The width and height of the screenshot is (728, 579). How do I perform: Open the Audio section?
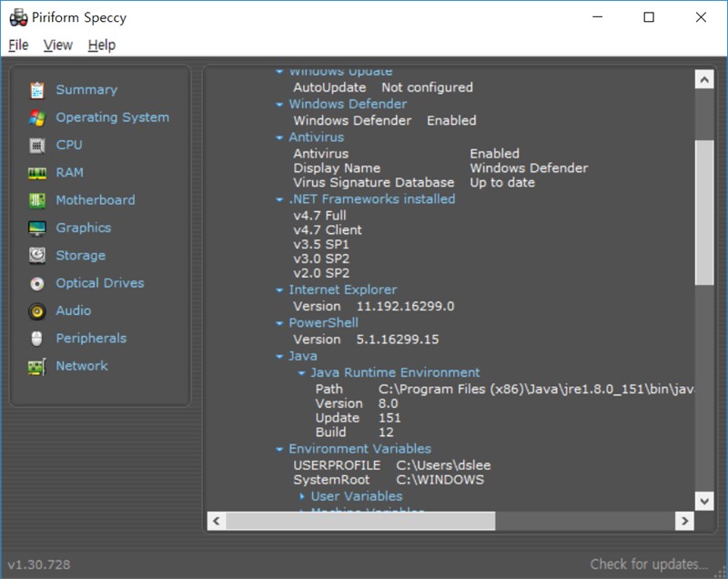click(x=74, y=310)
